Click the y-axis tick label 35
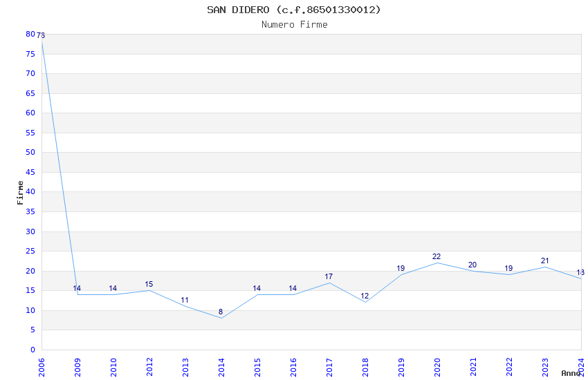The width and height of the screenshot is (588, 380). click(30, 211)
